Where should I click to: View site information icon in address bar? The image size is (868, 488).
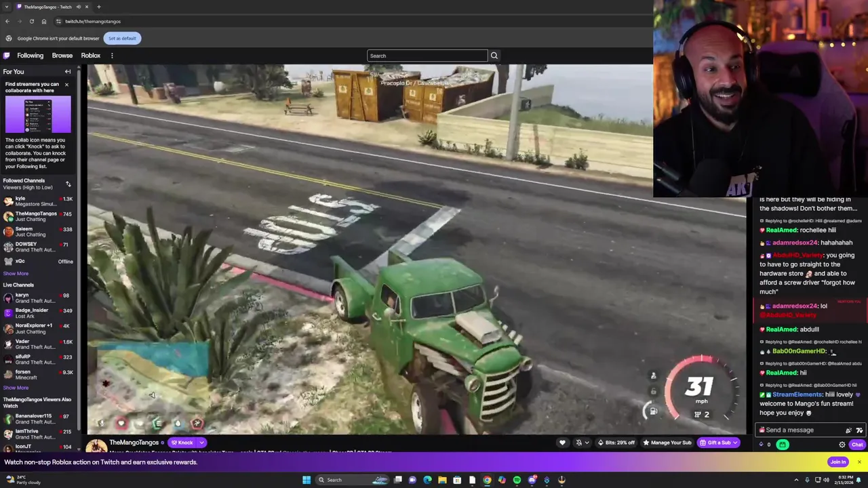(x=58, y=22)
